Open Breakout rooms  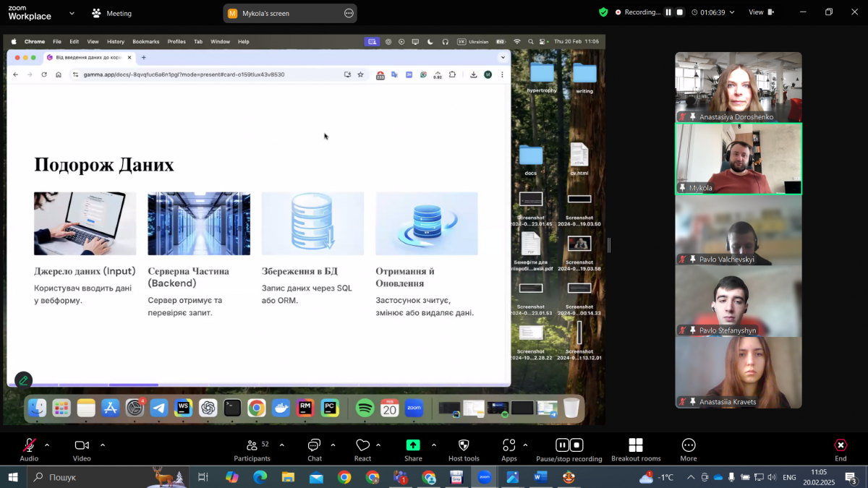pyautogui.click(x=636, y=445)
